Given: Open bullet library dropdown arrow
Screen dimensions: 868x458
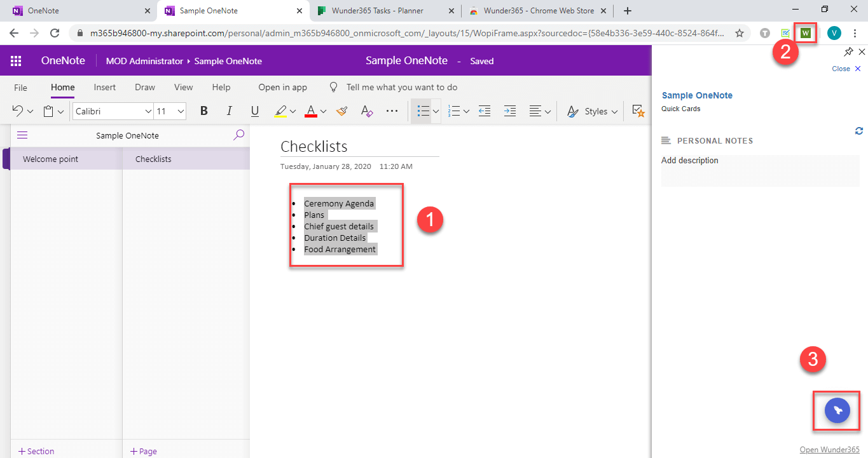Looking at the screenshot, I should (436, 112).
